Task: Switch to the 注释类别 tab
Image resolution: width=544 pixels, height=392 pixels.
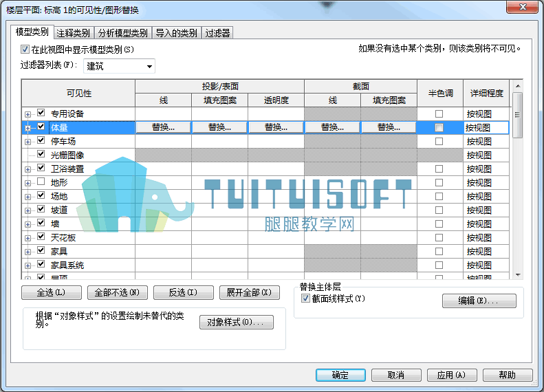Action: (73, 33)
